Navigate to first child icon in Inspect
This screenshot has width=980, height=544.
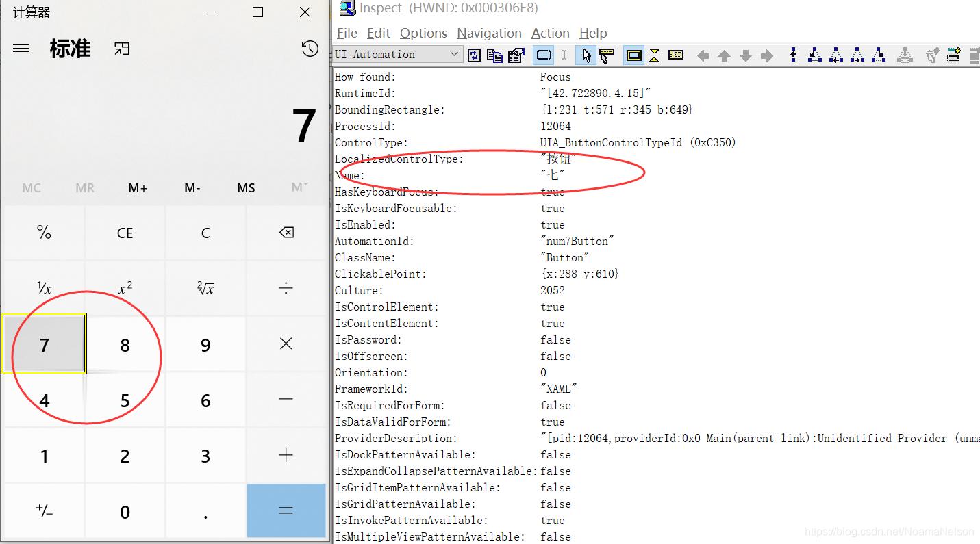(x=815, y=55)
